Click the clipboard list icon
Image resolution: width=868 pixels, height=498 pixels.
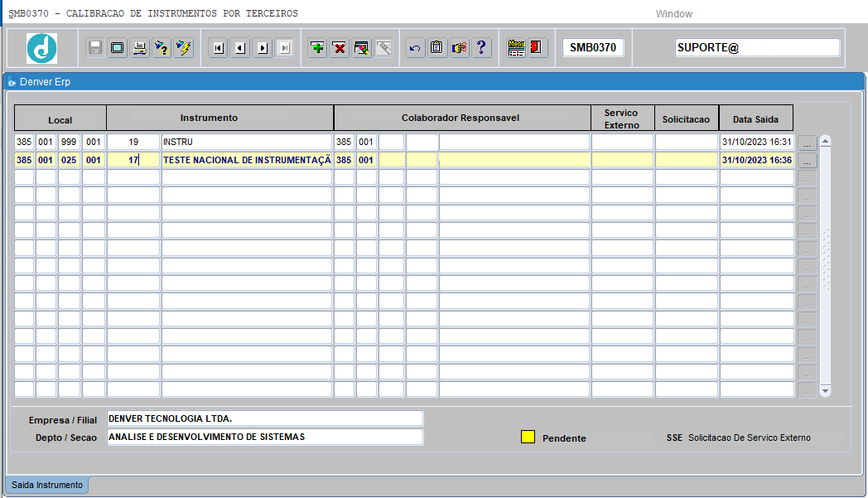[436, 47]
